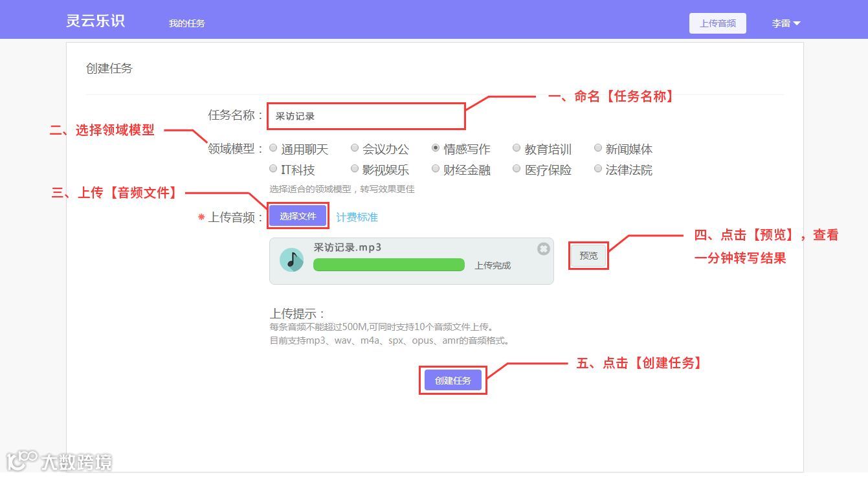Viewport: 868px width, 477px height.
Task: Click the 上传音频 button in header
Action: 718,23
